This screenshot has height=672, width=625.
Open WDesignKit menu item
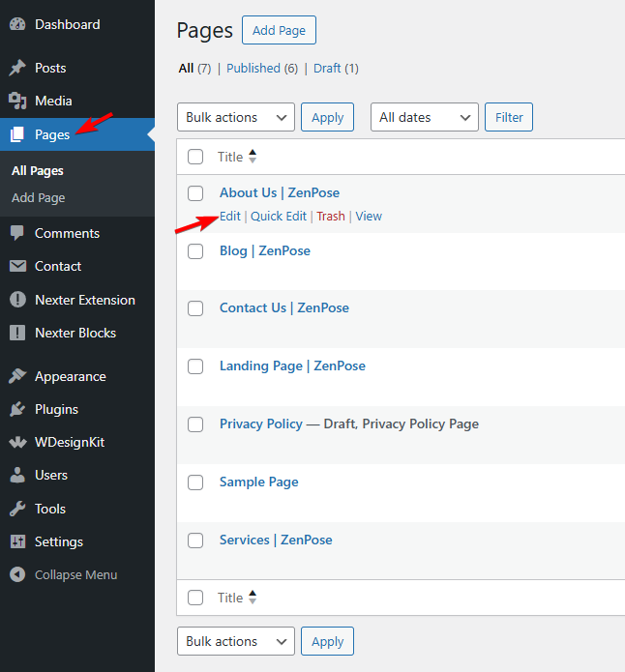pos(70,442)
